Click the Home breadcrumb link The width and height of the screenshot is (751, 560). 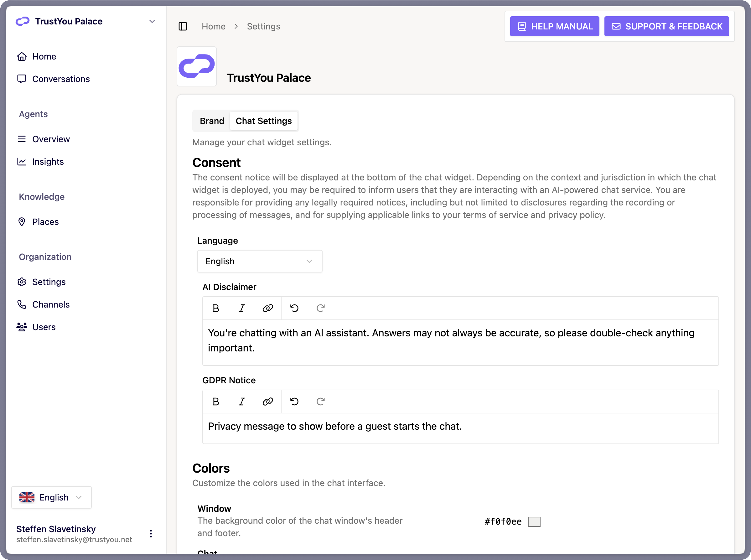[x=214, y=26]
